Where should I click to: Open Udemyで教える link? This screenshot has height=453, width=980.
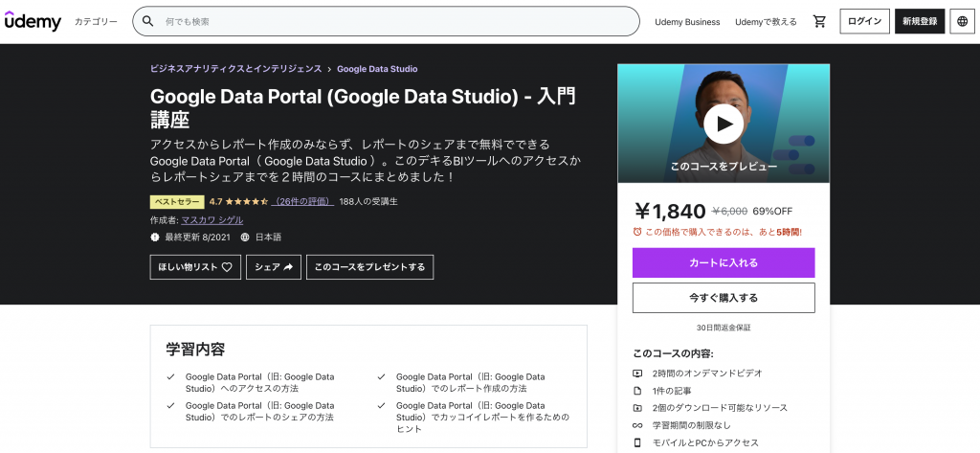766,21
